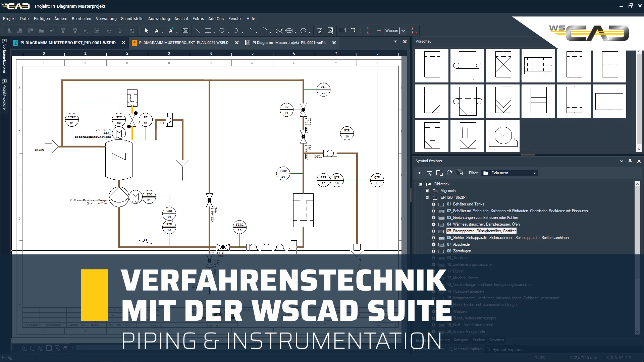Open the Extras menu
Image resolution: width=644 pixels, height=362 pixels.
click(x=198, y=19)
